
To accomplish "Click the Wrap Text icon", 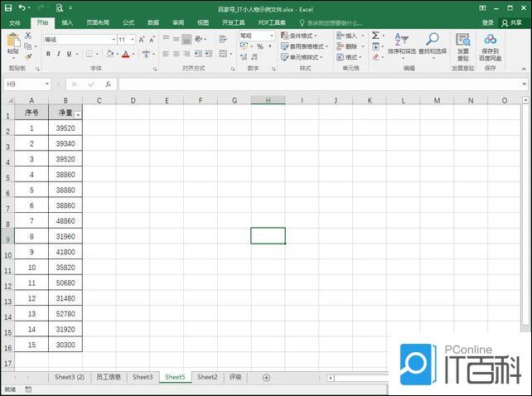I will coord(223,39).
